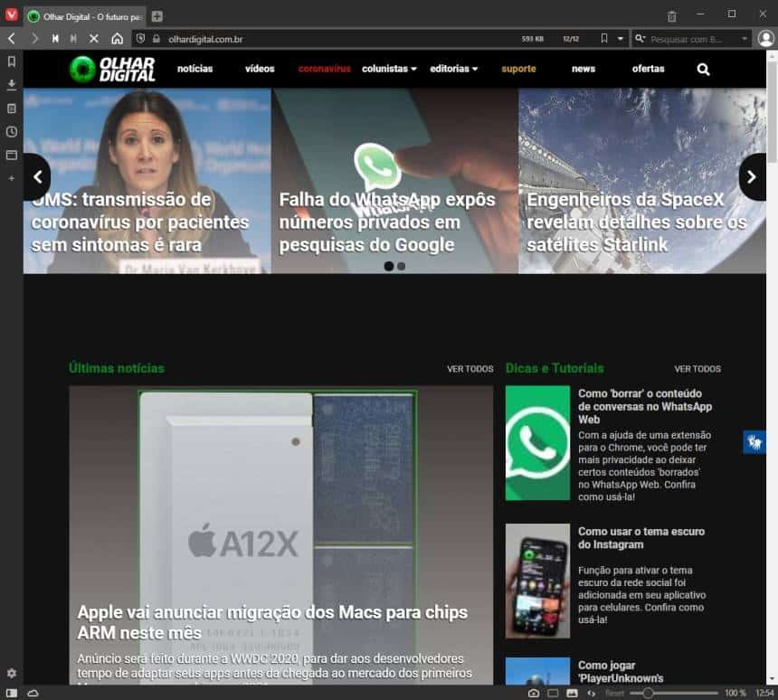Expand the search field history dropdown
Screen dimensions: 778x700
click(x=745, y=39)
